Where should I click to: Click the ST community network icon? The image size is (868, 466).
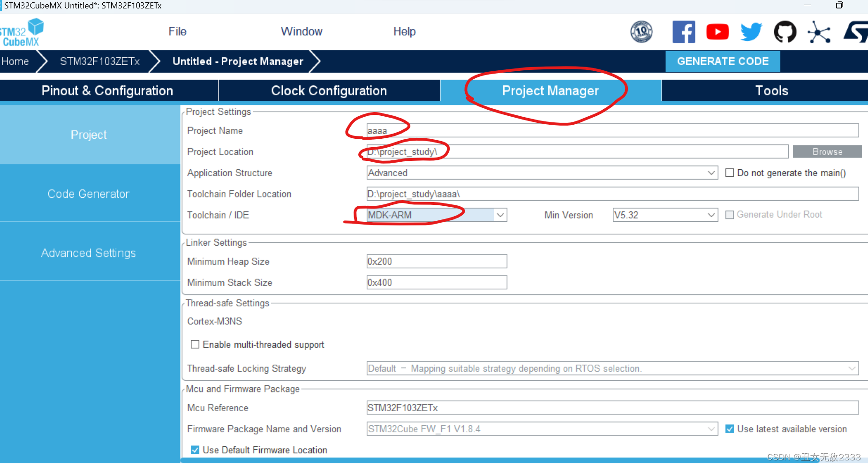click(819, 32)
